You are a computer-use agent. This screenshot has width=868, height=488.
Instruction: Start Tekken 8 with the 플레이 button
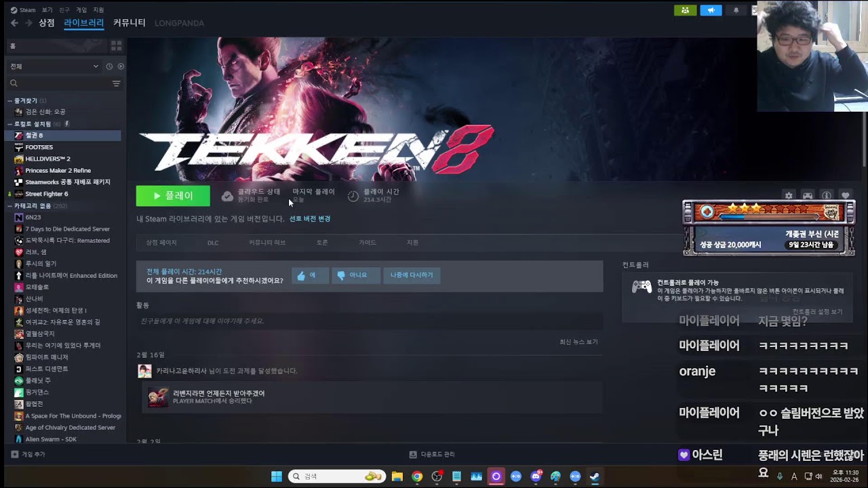pyautogui.click(x=173, y=196)
